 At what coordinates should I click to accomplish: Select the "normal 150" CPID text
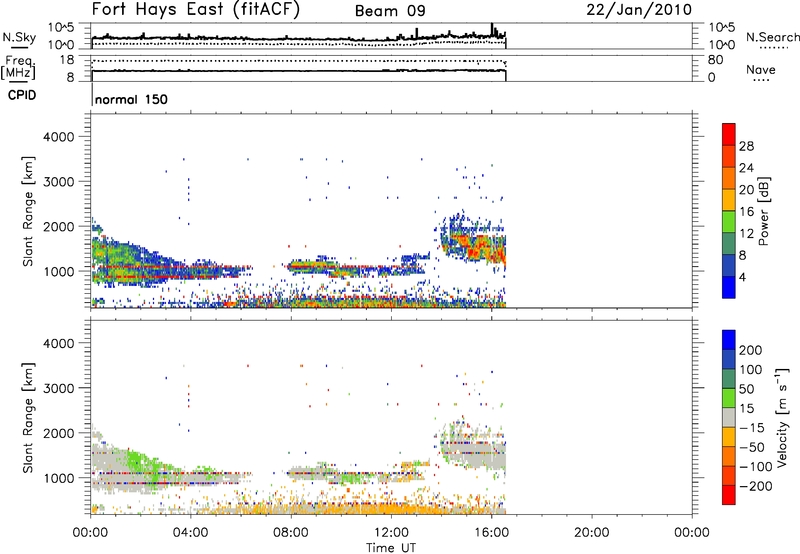[x=131, y=99]
